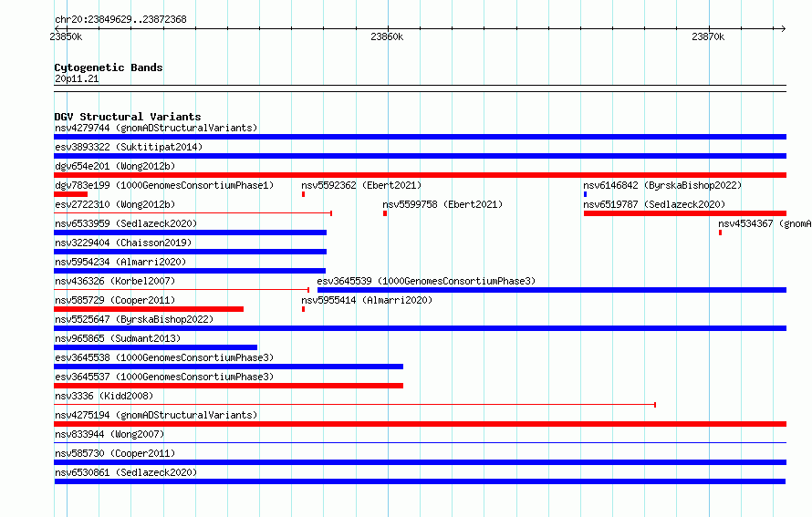Click the small blue marker of nsv6146842
Viewport: 812px width, 517px height.
[x=585, y=194]
